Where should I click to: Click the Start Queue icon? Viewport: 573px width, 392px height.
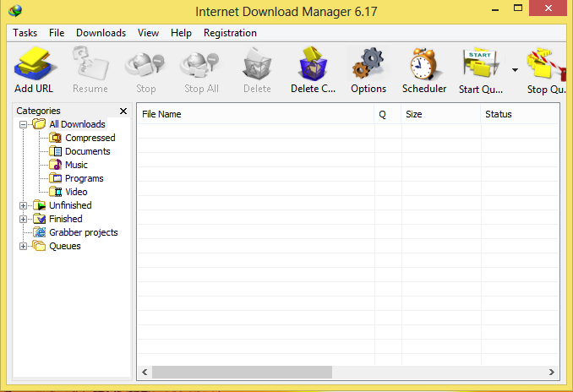481,63
